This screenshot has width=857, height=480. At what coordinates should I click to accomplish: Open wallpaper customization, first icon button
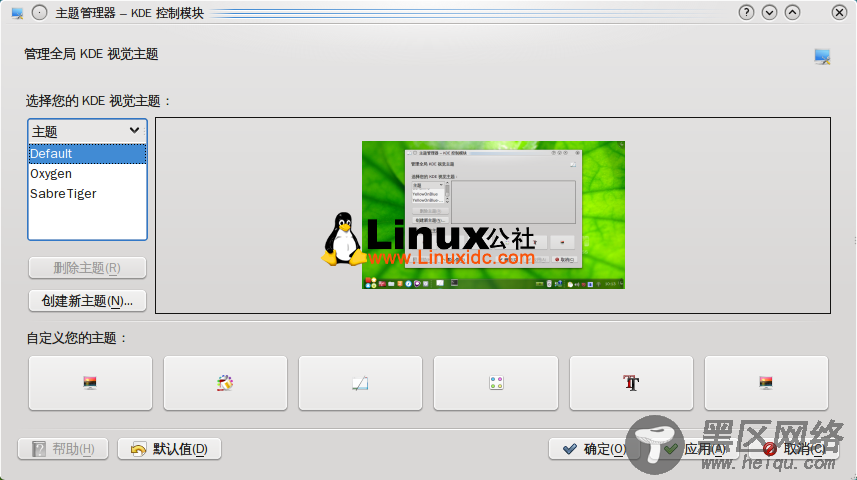(90, 383)
